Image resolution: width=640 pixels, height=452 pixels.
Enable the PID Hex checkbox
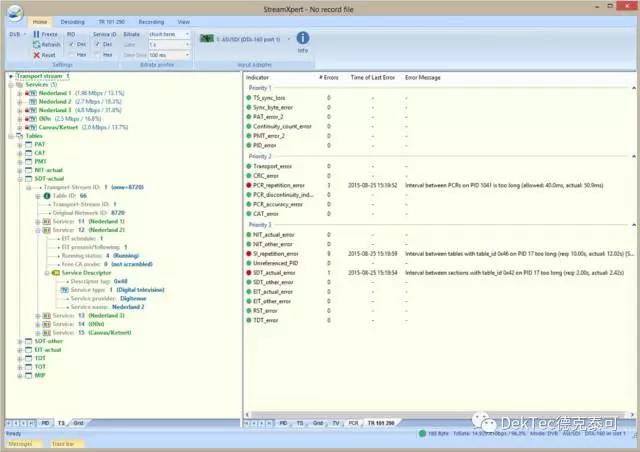point(71,55)
